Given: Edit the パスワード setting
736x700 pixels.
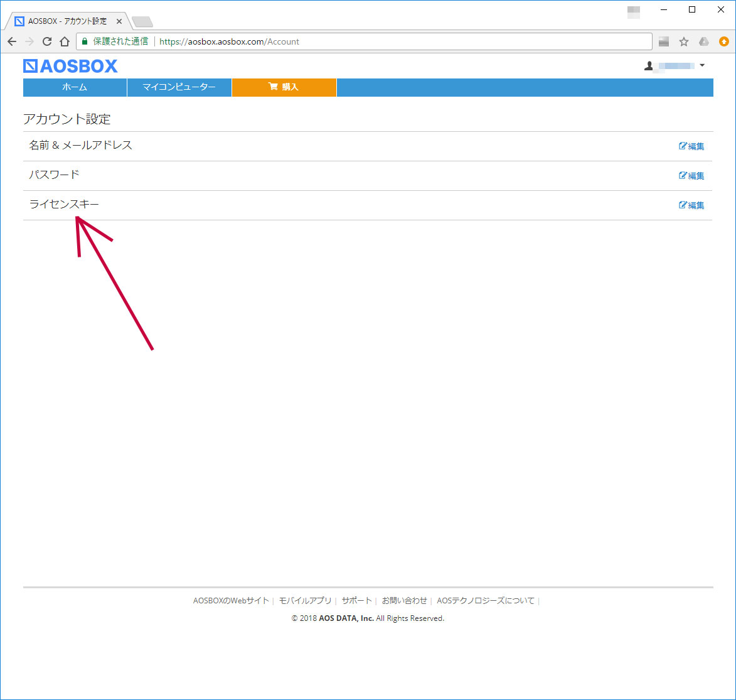Looking at the screenshot, I should coord(691,176).
